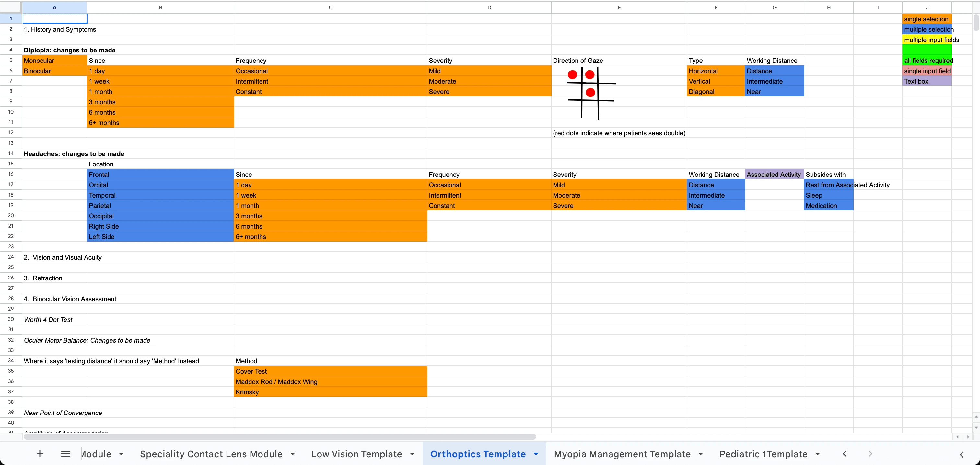Open Low Vision Template tab menu arrow
Viewport: 980px width, 465px height.
pyautogui.click(x=412, y=454)
